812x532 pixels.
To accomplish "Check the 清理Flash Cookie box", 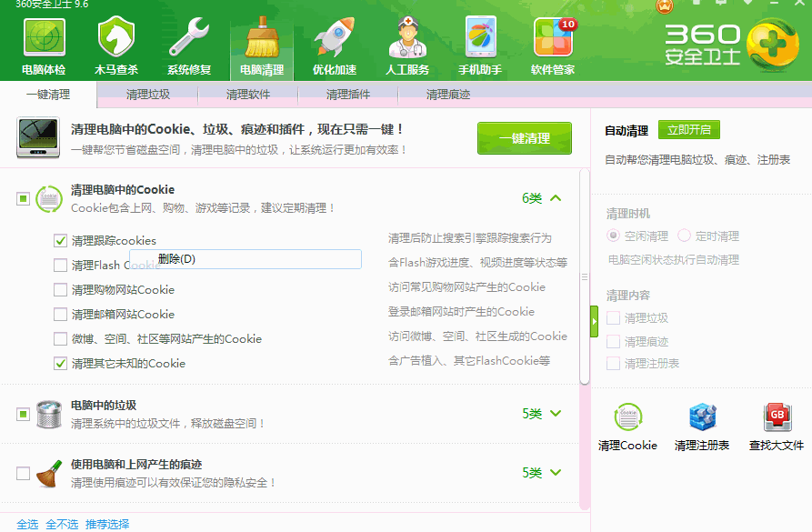I will point(61,266).
